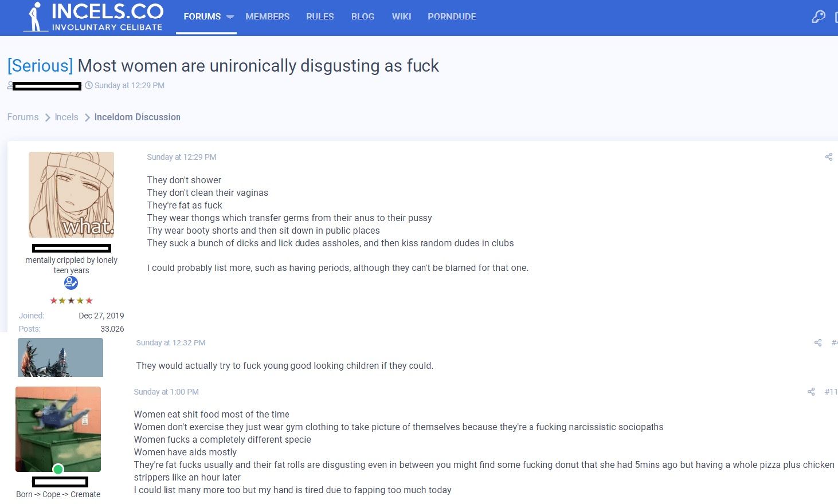
Task: Open the anime avatar of the first poster
Action: click(x=71, y=194)
